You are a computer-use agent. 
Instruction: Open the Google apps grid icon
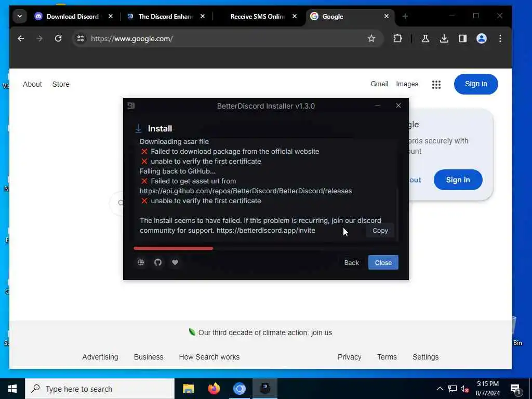point(436,85)
